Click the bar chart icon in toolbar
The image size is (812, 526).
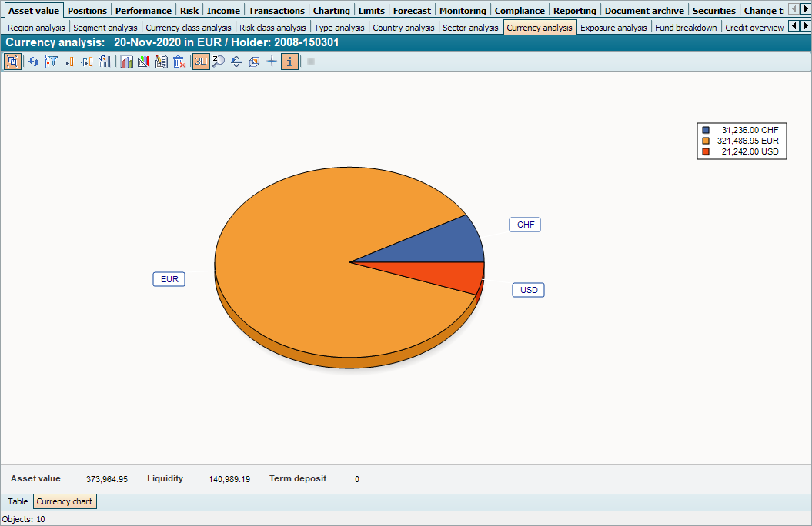126,62
